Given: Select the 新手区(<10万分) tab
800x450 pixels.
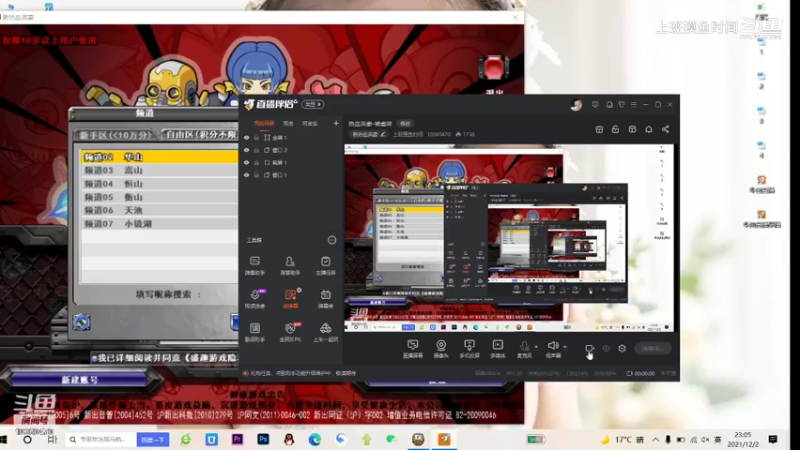Looking at the screenshot, I should 115,135.
